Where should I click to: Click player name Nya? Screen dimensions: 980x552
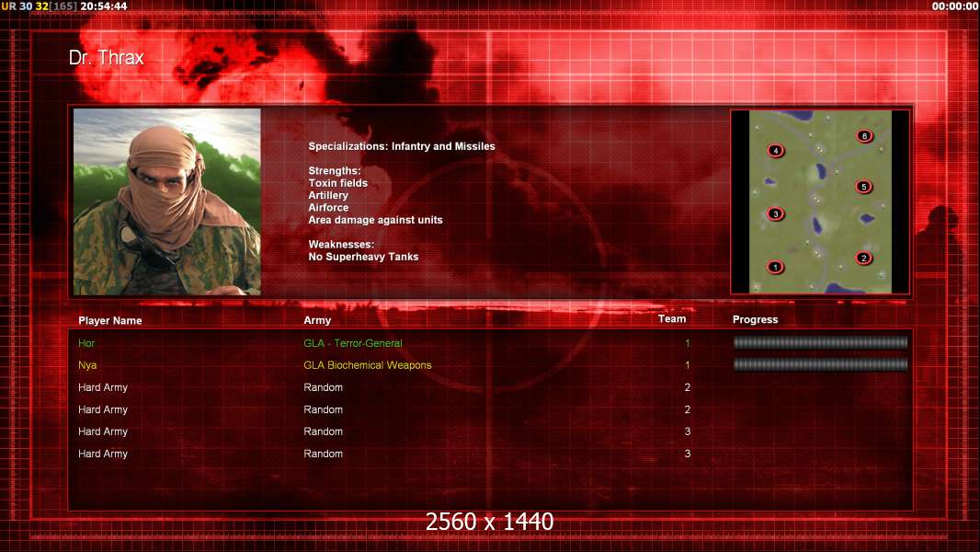tap(87, 365)
